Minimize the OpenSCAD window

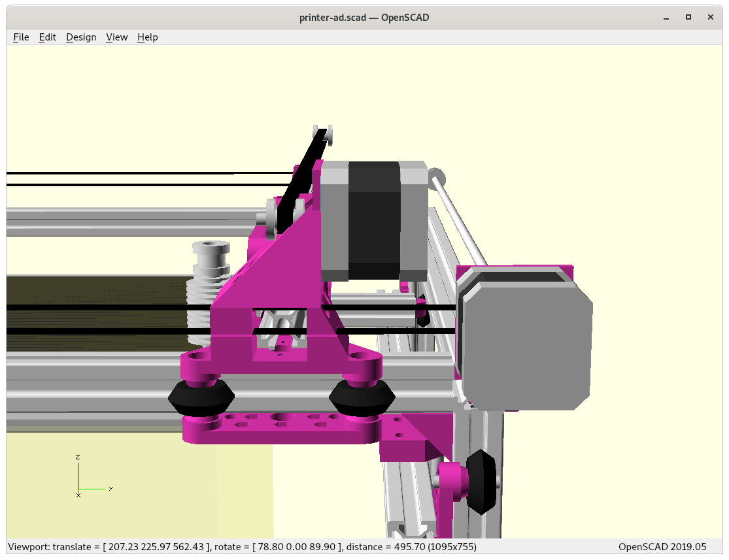click(x=665, y=17)
